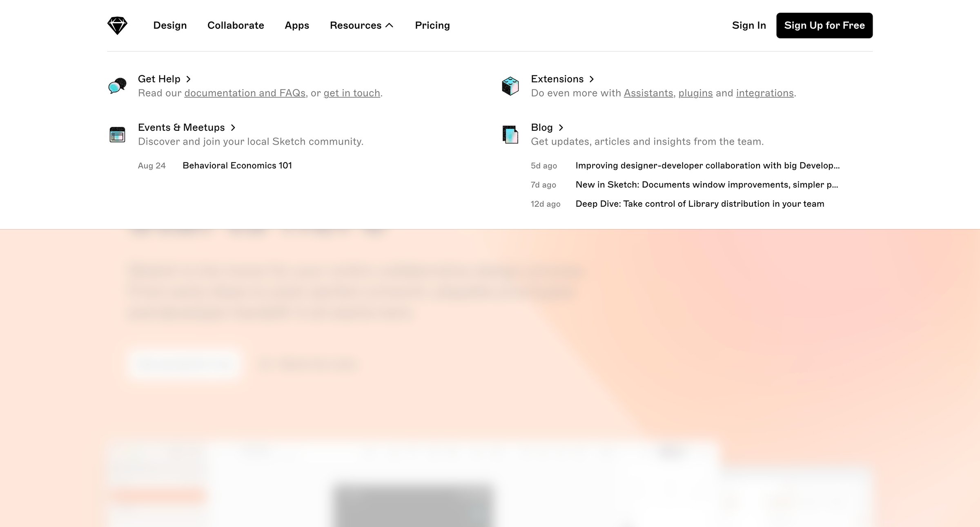Click the Blog document icon

510,134
